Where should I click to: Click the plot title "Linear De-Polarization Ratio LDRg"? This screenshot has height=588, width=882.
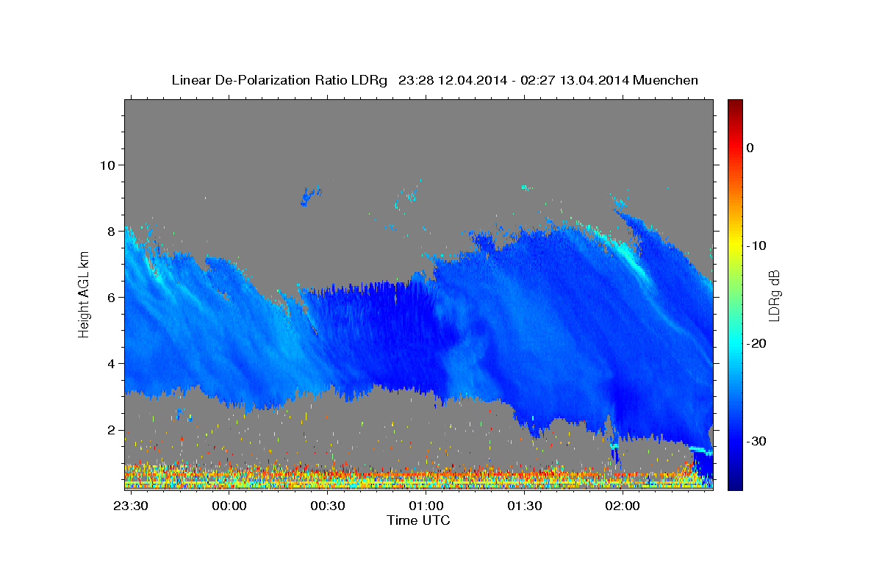pos(279,80)
